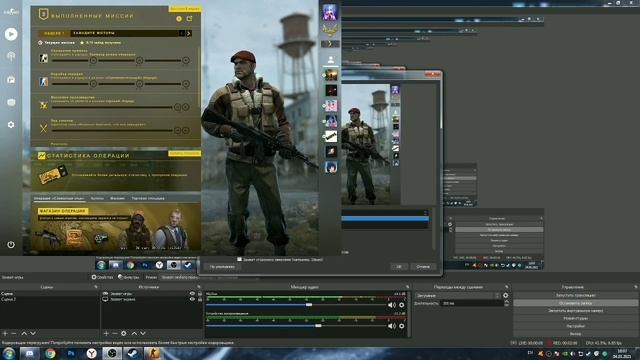Move source down arrow

143,333
